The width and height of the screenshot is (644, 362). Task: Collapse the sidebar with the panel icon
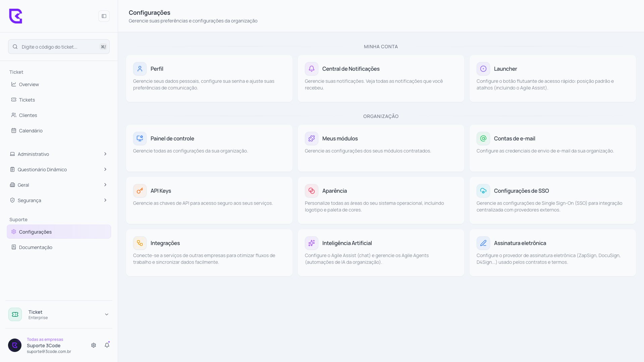coord(104,16)
